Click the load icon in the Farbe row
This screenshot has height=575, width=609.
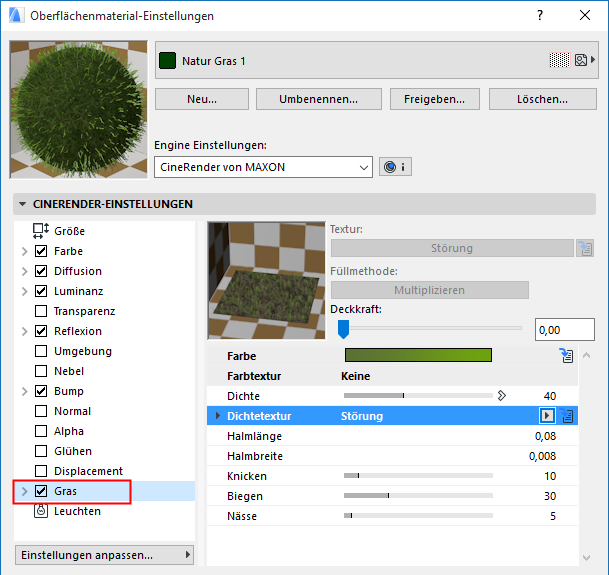pyautogui.click(x=566, y=355)
